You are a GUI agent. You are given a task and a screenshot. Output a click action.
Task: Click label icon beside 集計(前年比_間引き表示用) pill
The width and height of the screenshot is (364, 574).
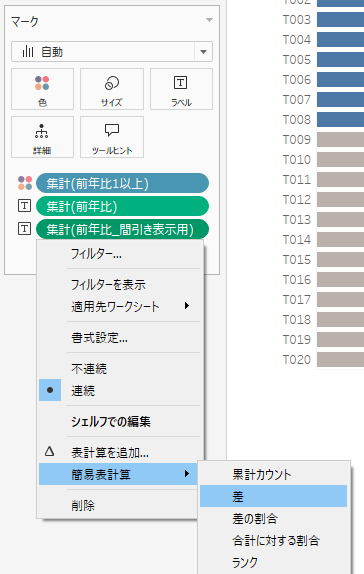(x=25, y=229)
